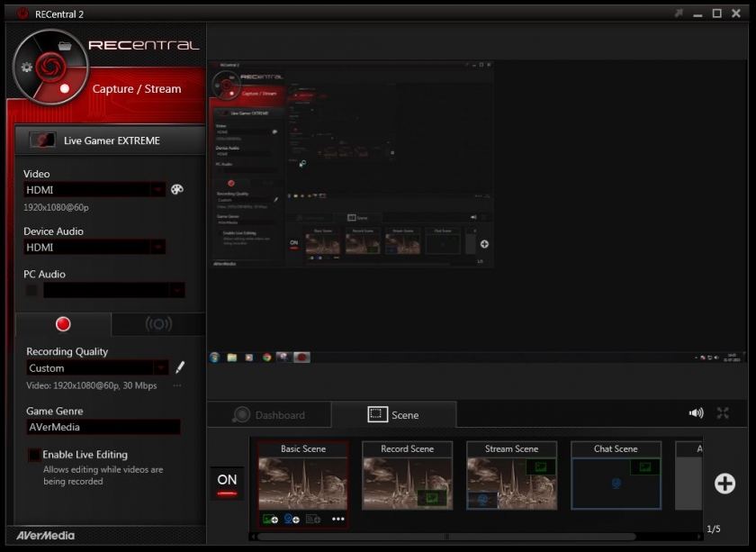Toggle the scene ON switch

[x=227, y=484]
